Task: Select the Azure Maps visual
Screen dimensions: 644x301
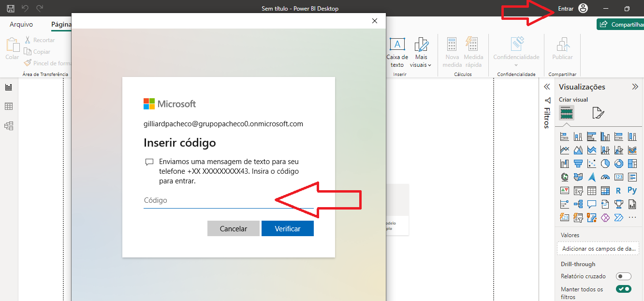Action: 591,177
